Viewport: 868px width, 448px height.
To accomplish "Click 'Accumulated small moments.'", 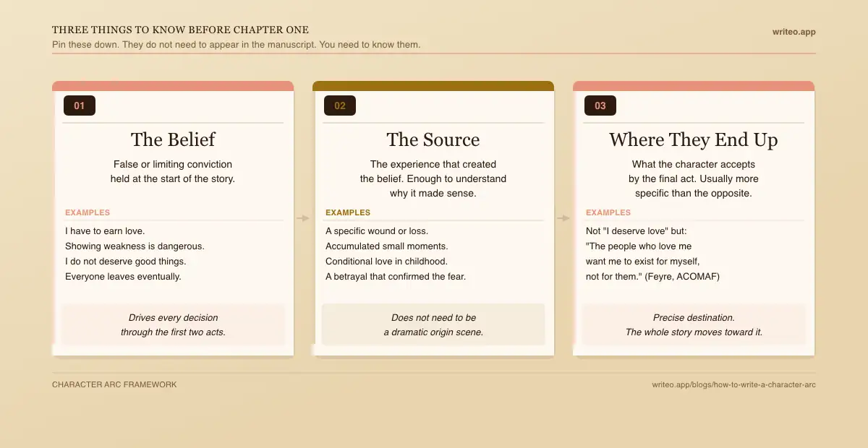I will (x=387, y=246).
